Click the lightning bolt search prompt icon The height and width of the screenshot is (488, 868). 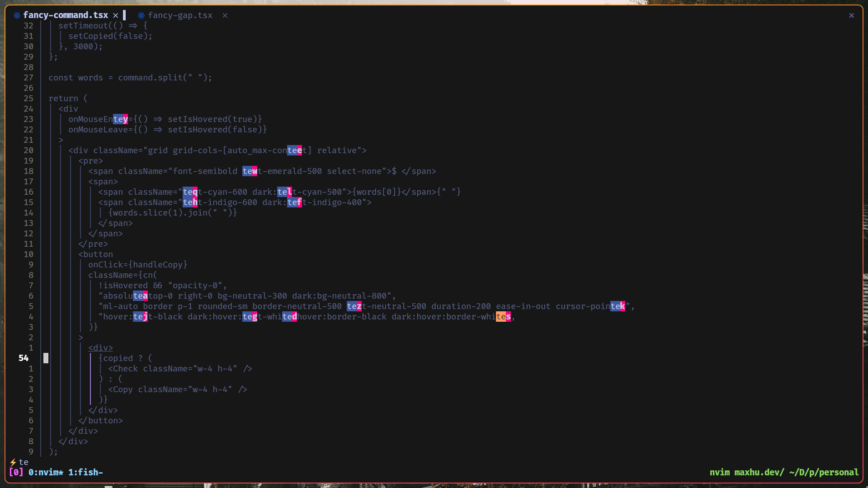point(13,462)
